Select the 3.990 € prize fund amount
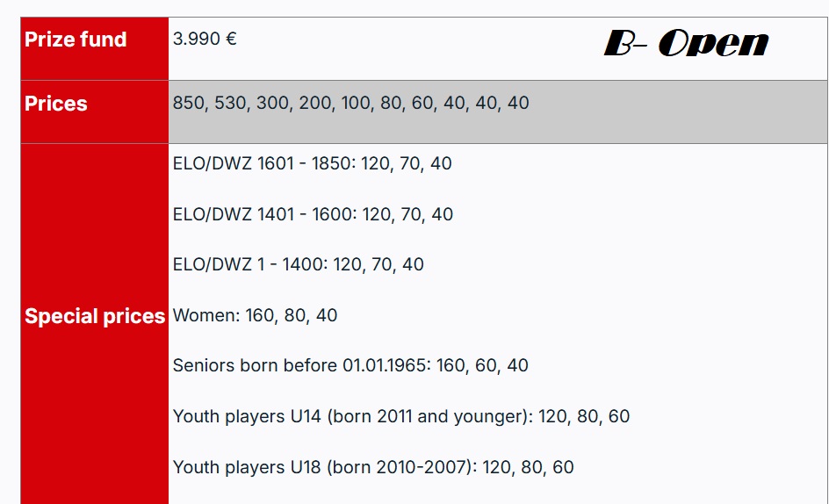The width and height of the screenshot is (829, 504). (205, 40)
